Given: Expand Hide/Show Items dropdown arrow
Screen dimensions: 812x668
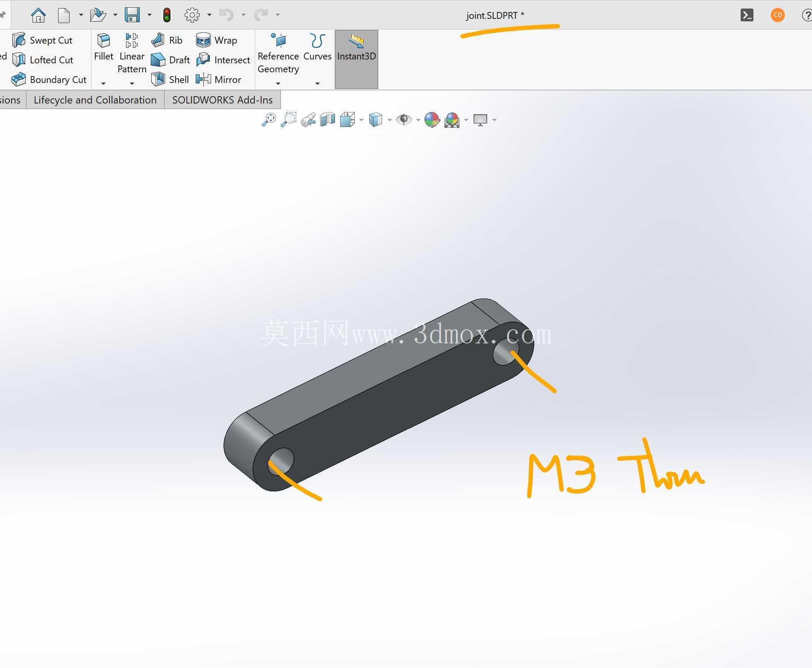Looking at the screenshot, I should [418, 120].
